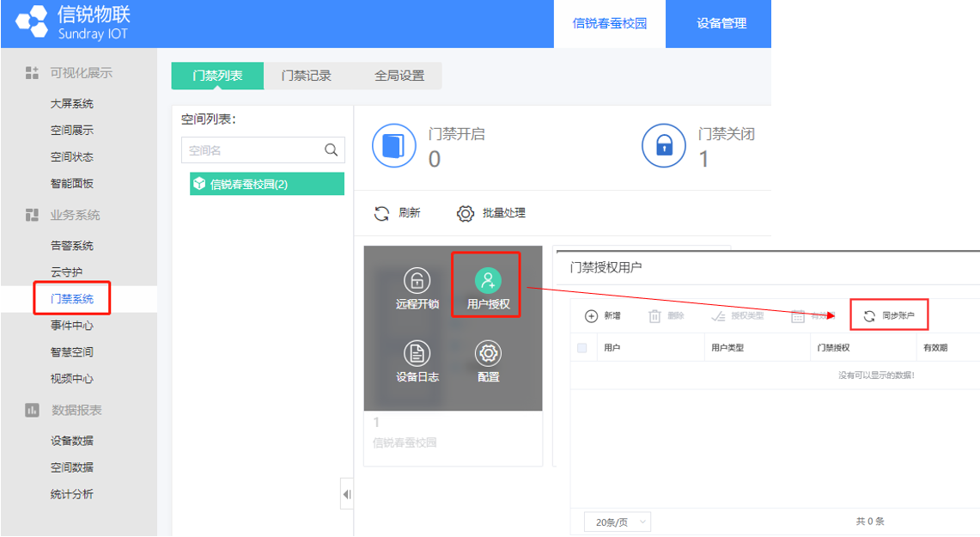Click the 删除 trash icon
Image resolution: width=980 pixels, height=537 pixels.
[x=654, y=316]
